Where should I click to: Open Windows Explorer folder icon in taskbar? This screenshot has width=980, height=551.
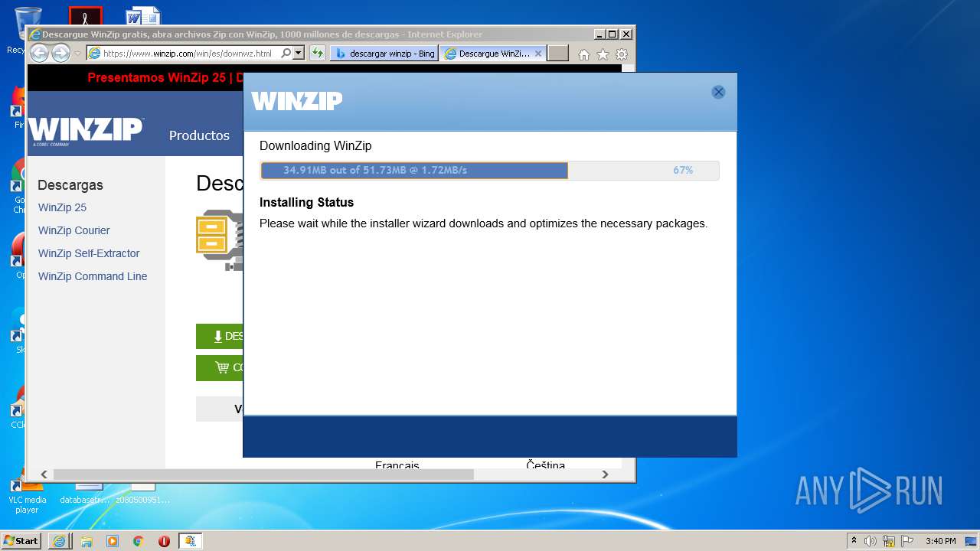[87, 541]
